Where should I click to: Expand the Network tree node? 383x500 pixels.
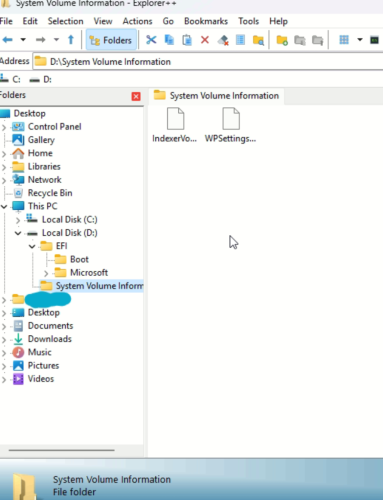[x=4, y=180]
